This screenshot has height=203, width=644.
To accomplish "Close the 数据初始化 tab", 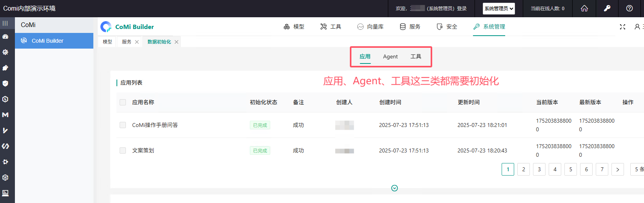I will [176, 42].
